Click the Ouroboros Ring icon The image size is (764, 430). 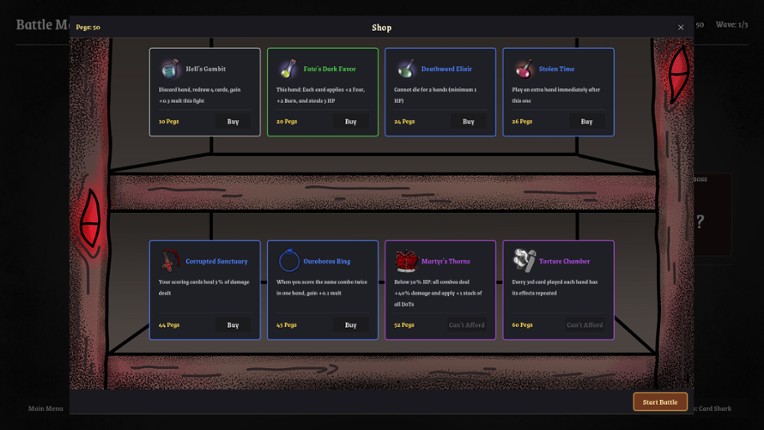click(288, 261)
